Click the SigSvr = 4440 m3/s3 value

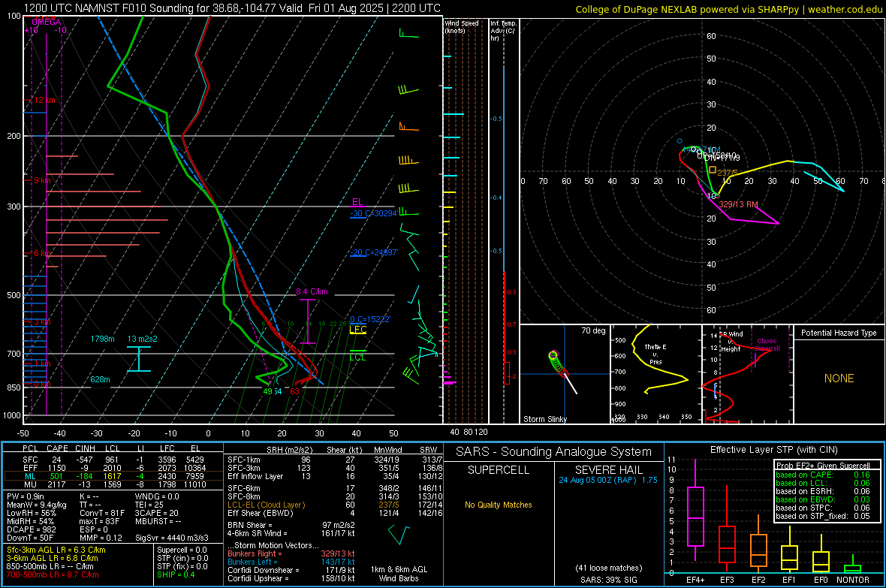point(172,538)
